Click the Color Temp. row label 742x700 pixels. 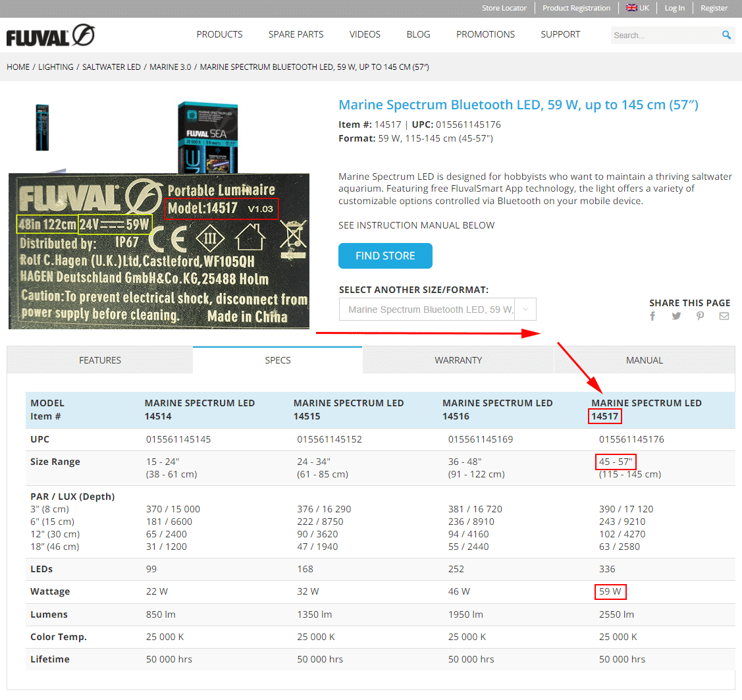tap(59, 637)
